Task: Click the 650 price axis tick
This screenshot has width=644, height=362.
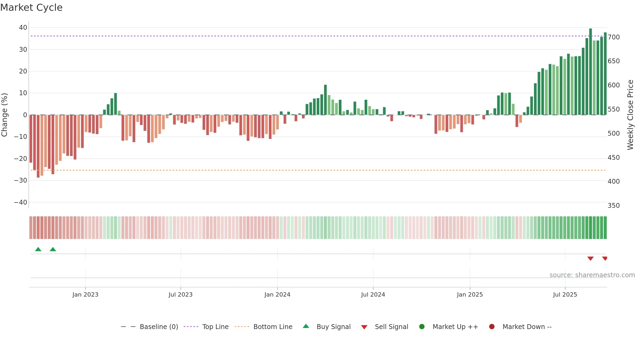Action: tap(614, 61)
